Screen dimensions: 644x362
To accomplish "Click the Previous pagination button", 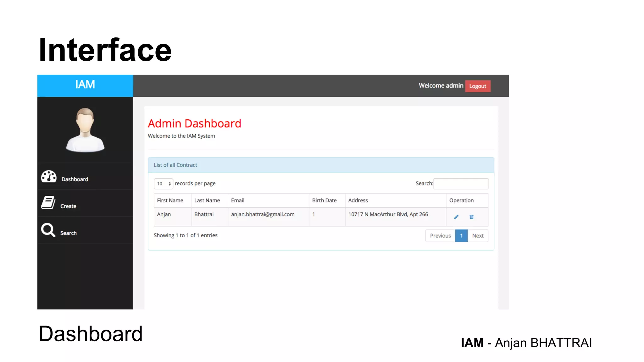I will click(440, 236).
